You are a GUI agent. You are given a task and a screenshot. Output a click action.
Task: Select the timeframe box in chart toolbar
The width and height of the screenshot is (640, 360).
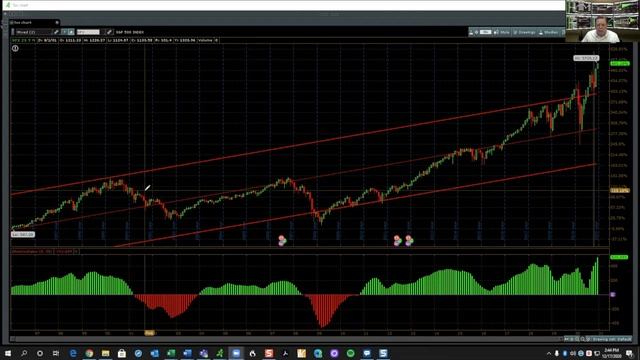[485, 32]
